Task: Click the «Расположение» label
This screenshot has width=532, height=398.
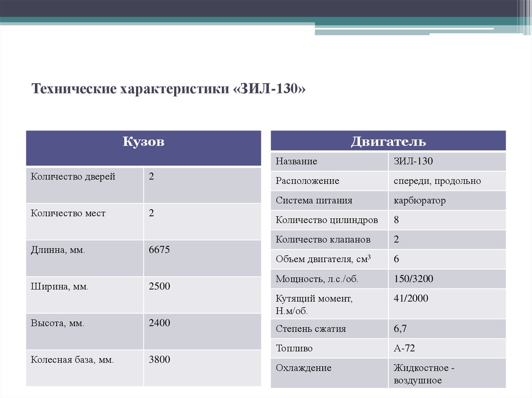Action: coord(308,181)
